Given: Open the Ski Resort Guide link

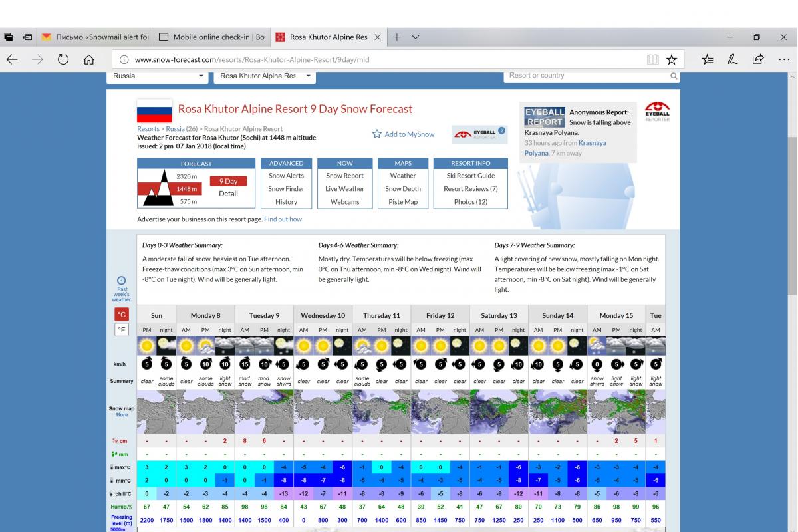Looking at the screenshot, I should (x=471, y=176).
